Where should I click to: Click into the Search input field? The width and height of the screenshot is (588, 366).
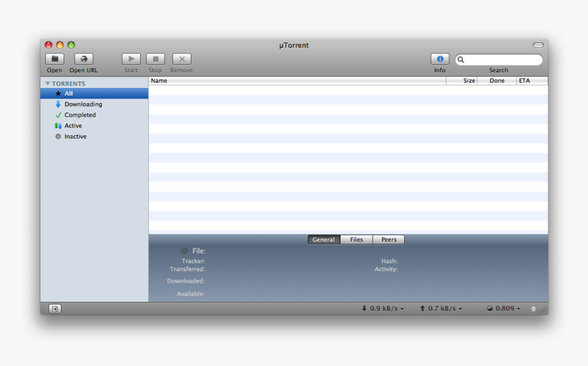pos(498,59)
